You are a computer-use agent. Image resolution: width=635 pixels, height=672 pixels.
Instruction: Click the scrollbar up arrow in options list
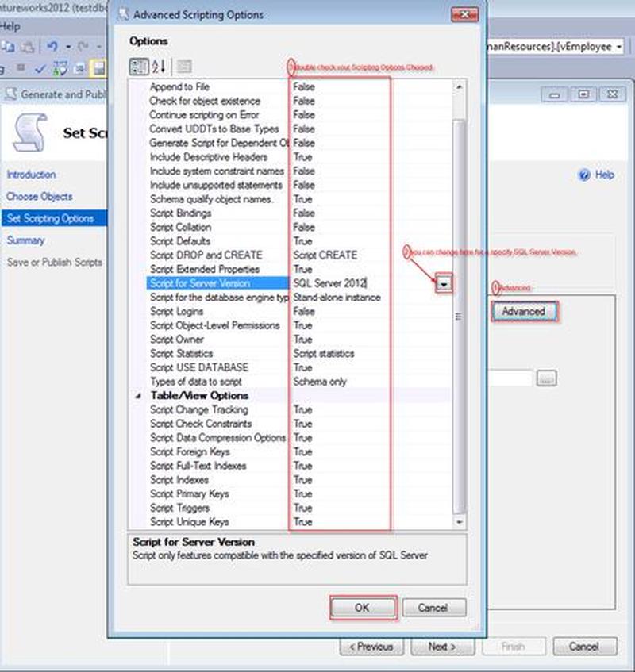[x=459, y=87]
